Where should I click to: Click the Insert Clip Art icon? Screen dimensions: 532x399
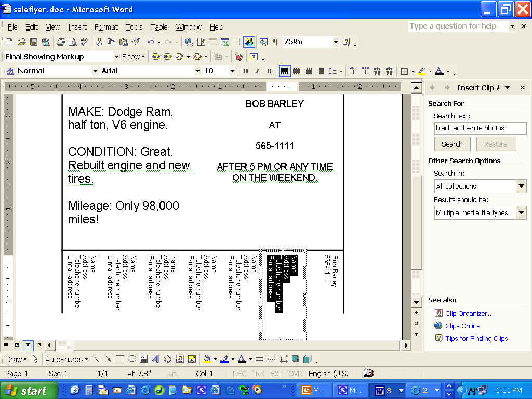pos(180,359)
